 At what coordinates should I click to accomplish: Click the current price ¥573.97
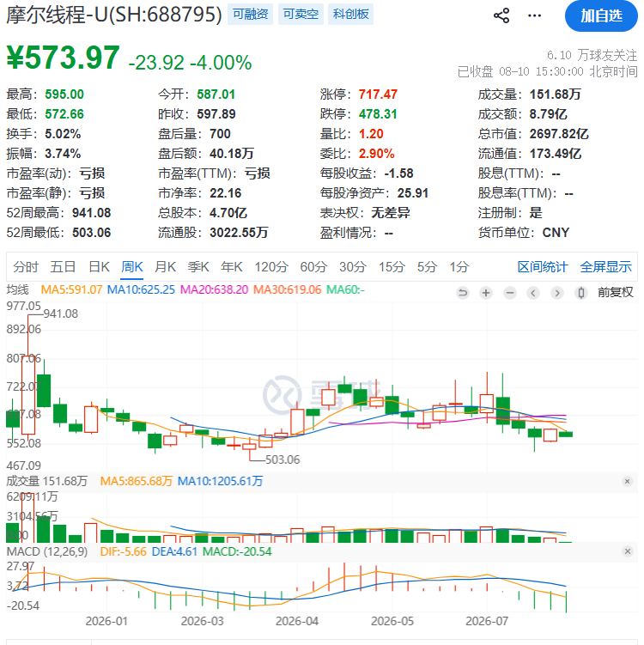63,58
